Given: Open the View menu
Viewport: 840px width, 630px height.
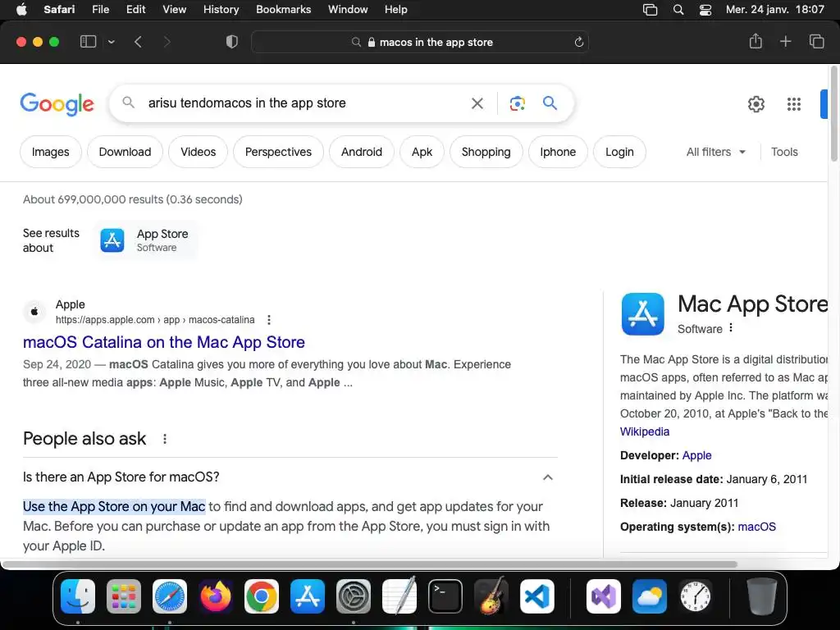Looking at the screenshot, I should pos(174,10).
